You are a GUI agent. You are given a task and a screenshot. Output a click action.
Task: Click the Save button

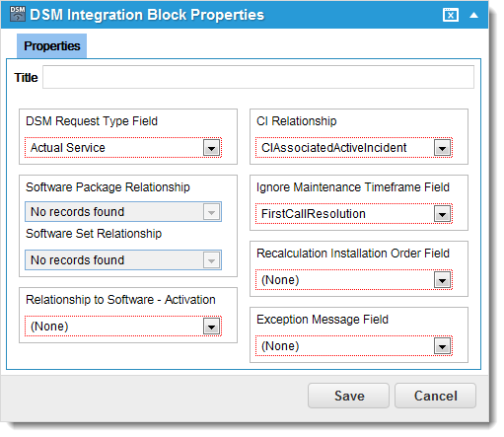point(348,396)
